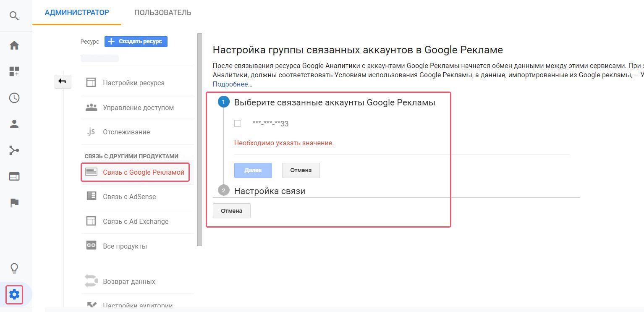Viewport: 644px width, 312px height.
Task: Click the error text Необходимо указать значение
Action: tap(284, 143)
